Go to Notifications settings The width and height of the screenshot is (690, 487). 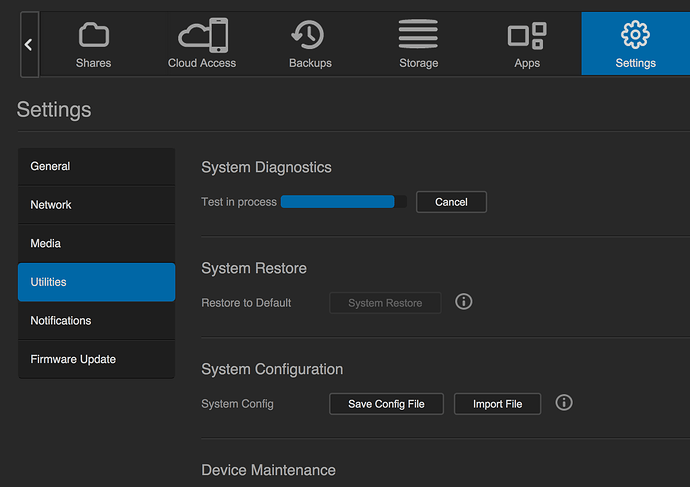96,321
